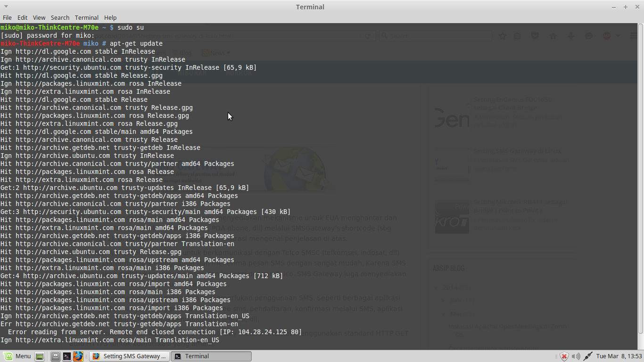Click the 'sudo su' command text

click(131, 27)
